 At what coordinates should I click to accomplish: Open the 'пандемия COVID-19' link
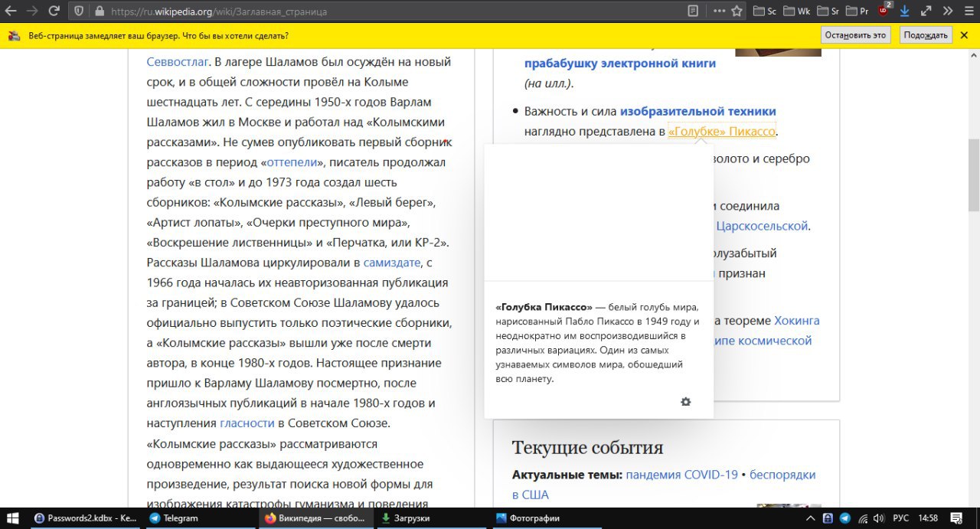pyautogui.click(x=681, y=475)
